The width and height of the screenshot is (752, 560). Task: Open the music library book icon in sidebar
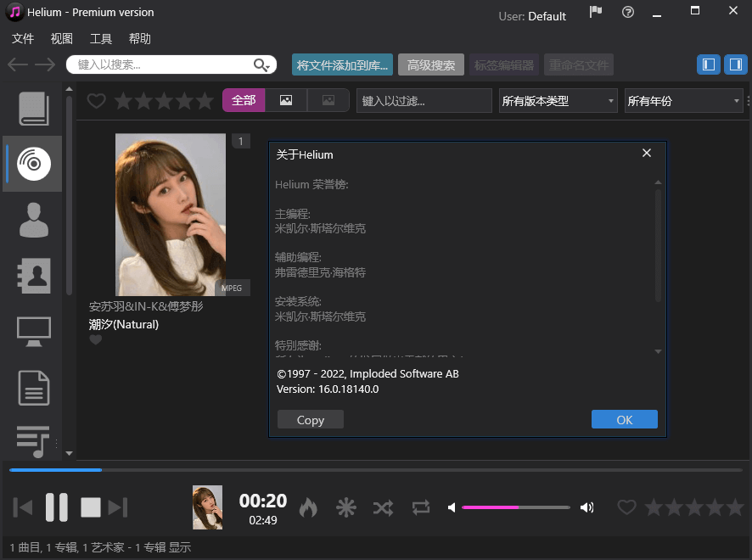32,108
